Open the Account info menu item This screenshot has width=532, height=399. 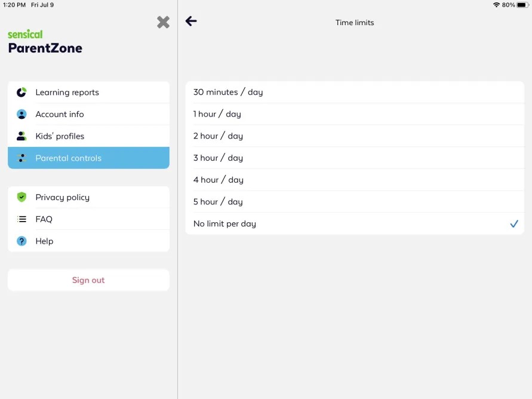[88, 114]
